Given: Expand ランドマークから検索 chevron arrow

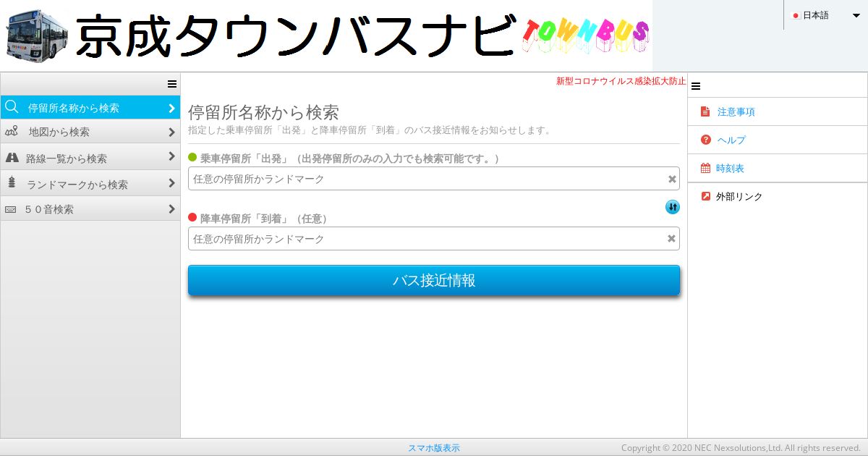Looking at the screenshot, I should coord(171,183).
